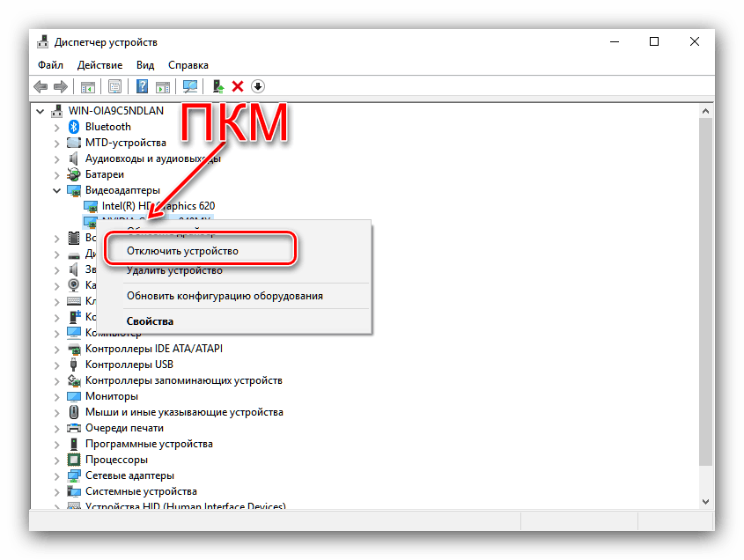744x560 pixels.
Task: Scan for hardware changes monitor icon
Action: pyautogui.click(x=190, y=86)
